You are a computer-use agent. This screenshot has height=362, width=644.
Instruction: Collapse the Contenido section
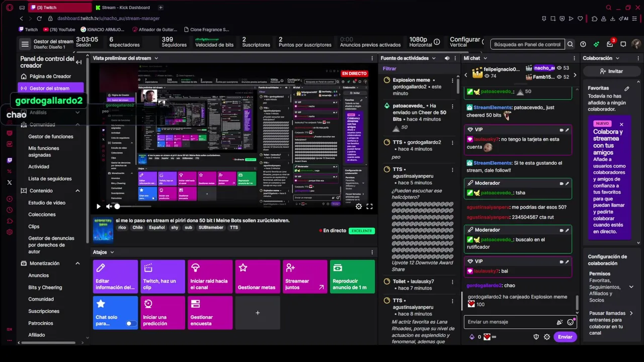point(77,191)
